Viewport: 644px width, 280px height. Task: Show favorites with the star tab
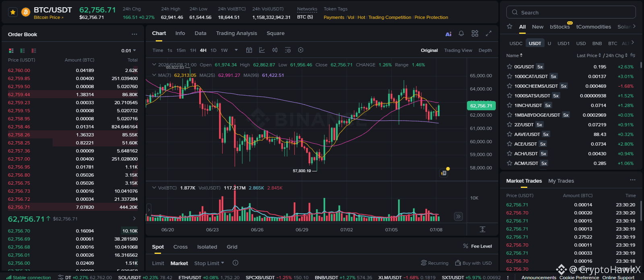pos(510,27)
